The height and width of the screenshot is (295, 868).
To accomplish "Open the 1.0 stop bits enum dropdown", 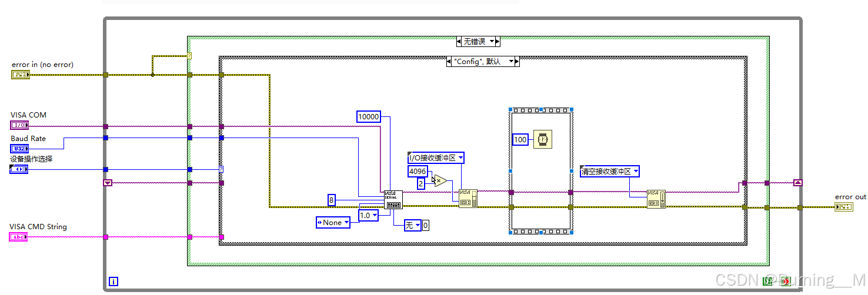I will click(x=375, y=216).
